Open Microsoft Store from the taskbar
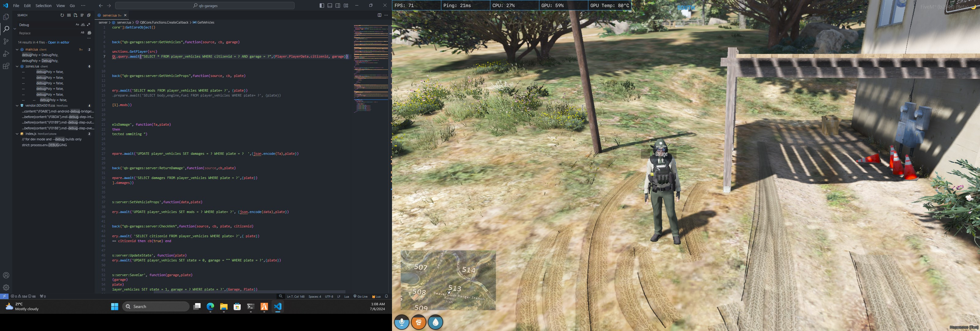The height and width of the screenshot is (331, 980). (x=237, y=306)
